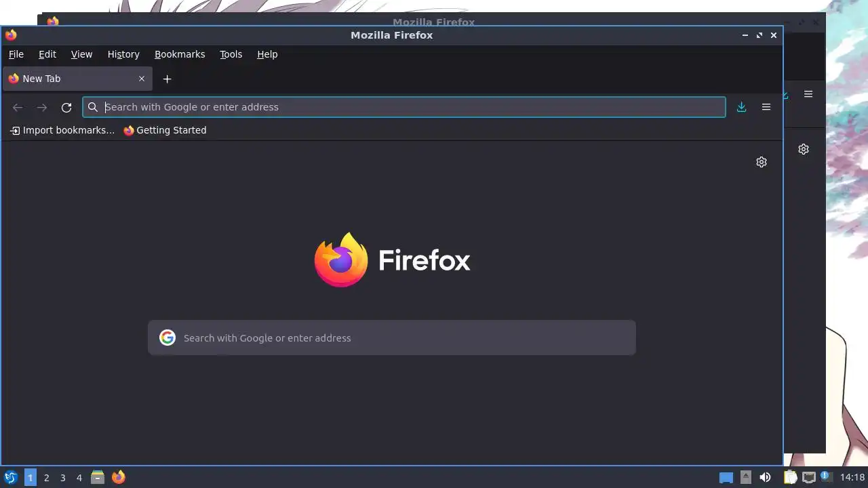Open the File menu
The image size is (868, 488).
16,54
